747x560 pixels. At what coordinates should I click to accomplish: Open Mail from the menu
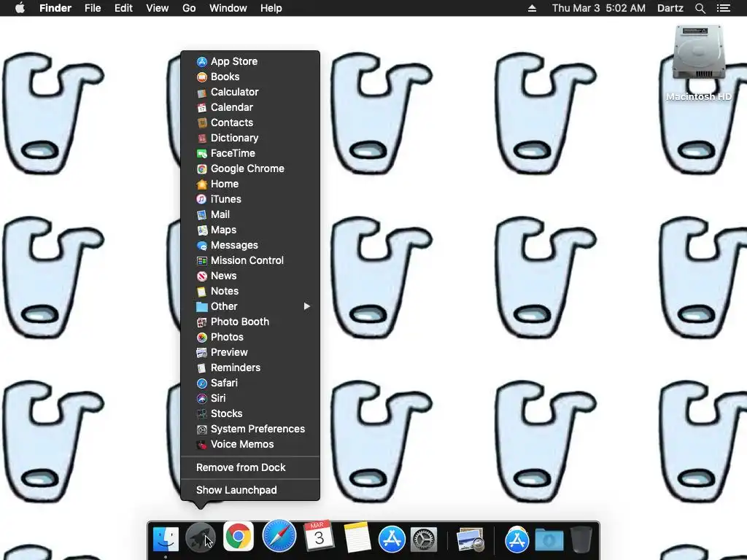[x=250, y=214]
